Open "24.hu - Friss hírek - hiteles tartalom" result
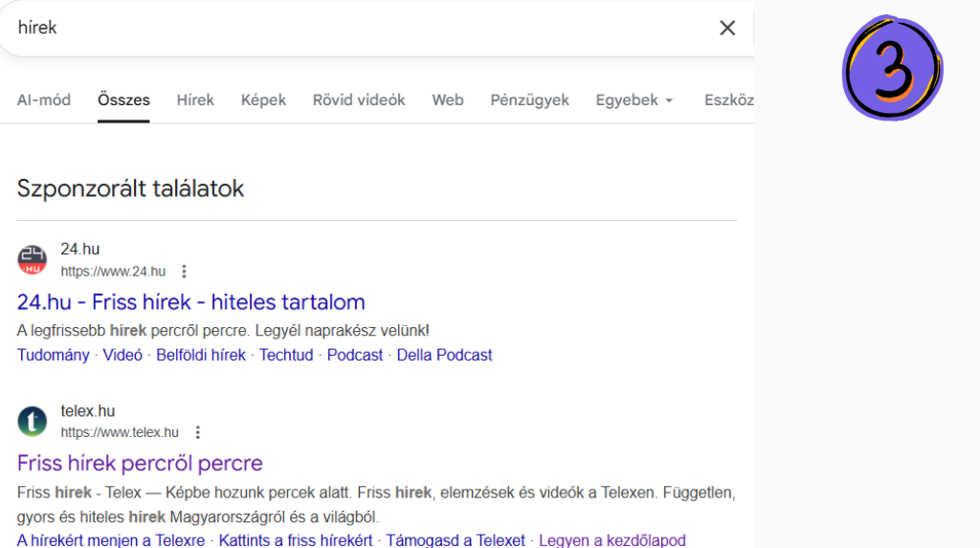980x548 pixels. pyautogui.click(x=191, y=302)
